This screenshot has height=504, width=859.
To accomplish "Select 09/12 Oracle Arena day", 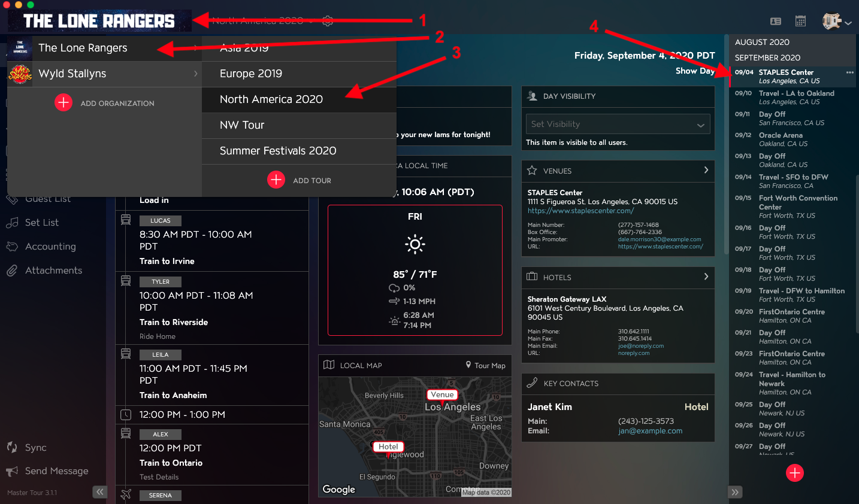I will coord(792,139).
